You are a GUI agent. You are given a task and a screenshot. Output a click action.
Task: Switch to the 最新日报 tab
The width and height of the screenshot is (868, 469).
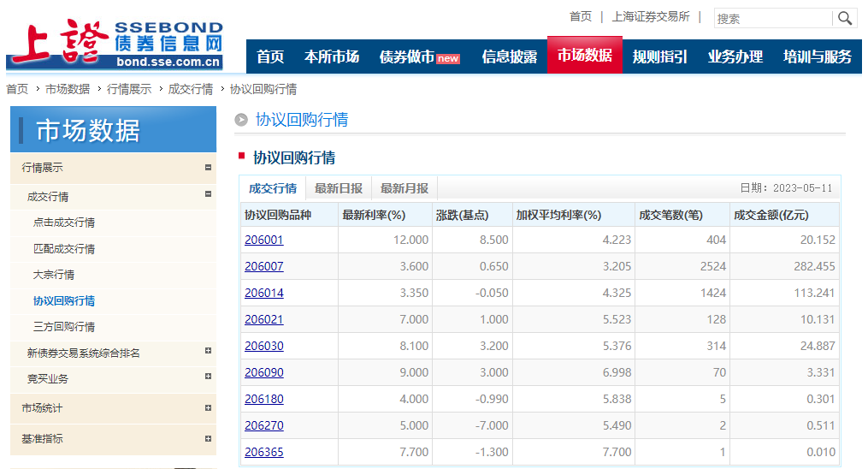(339, 188)
